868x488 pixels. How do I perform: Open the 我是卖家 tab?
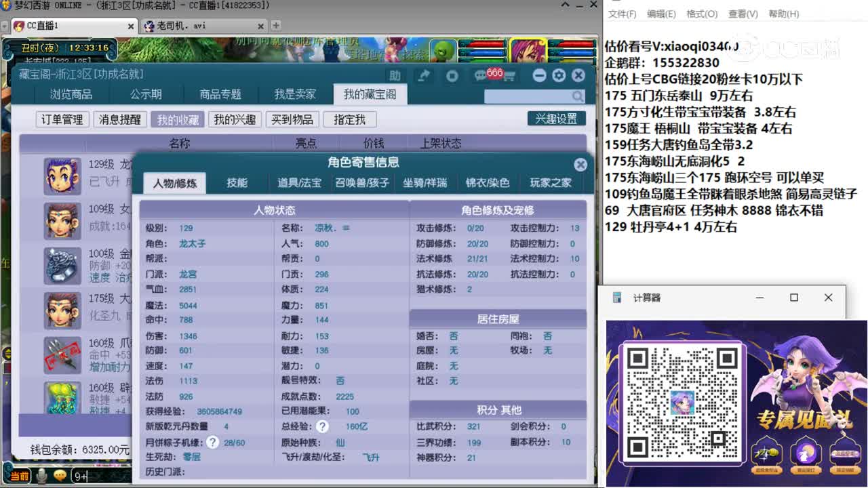[295, 94]
